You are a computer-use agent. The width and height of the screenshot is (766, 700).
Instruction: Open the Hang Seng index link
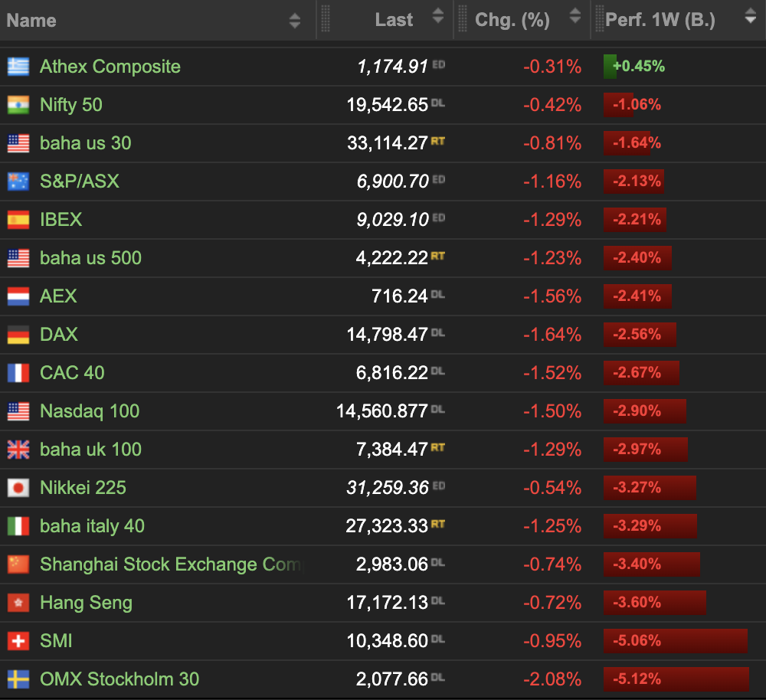pos(86,603)
